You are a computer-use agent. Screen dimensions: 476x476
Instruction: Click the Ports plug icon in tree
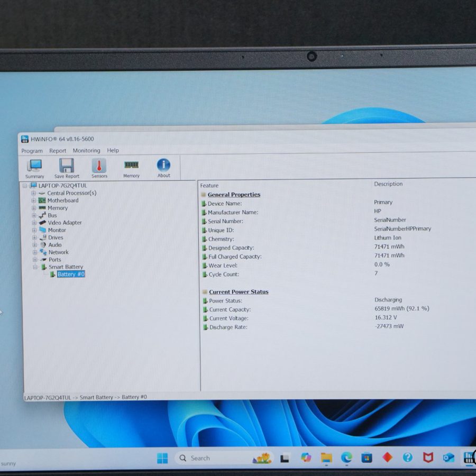(x=44, y=260)
